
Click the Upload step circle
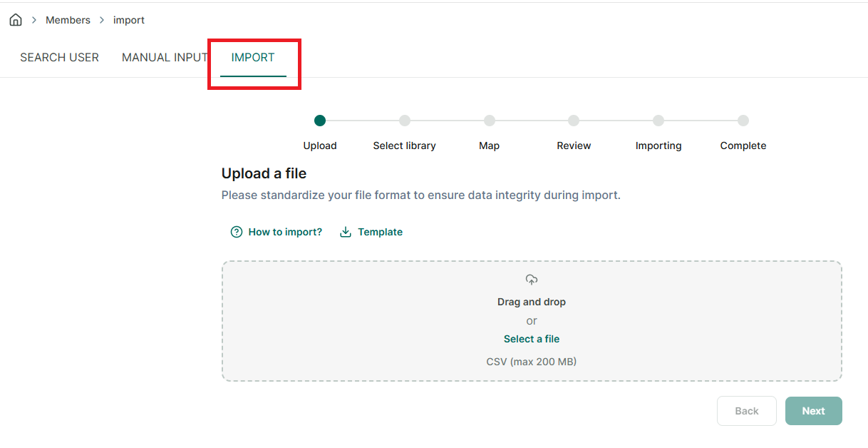(x=320, y=121)
